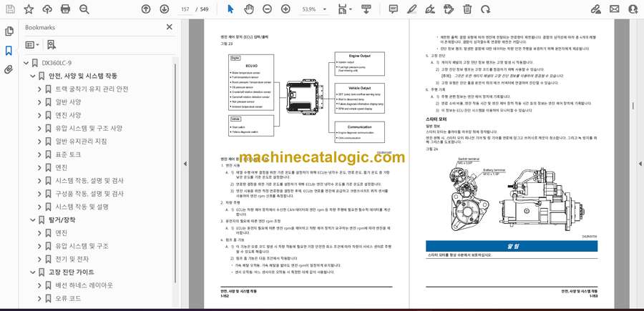Viewport: 644px width, 311px height.
Task: Click the blue 알림 notice banner
Action: click(512, 246)
